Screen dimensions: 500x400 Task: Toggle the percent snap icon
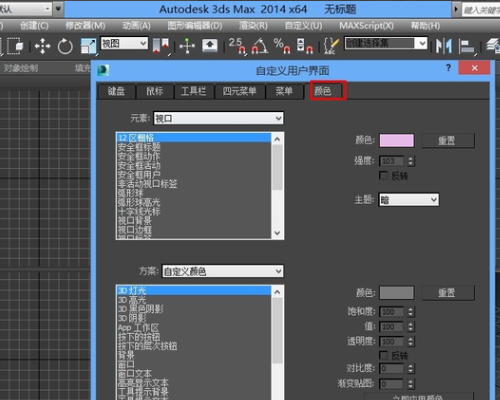point(282,46)
